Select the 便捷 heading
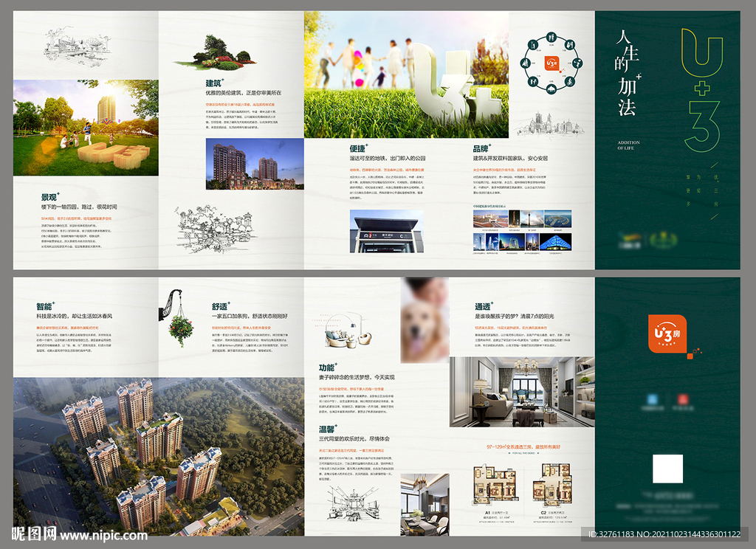Viewport: 756px width, 549px height. click(x=358, y=148)
